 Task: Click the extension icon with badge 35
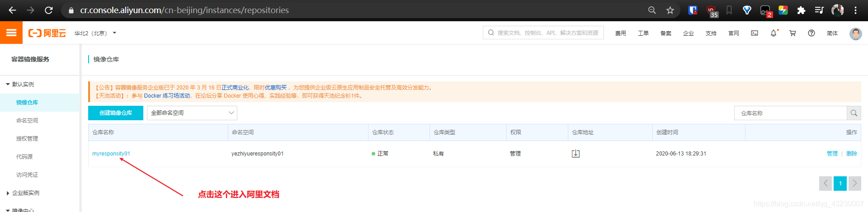coord(712,11)
